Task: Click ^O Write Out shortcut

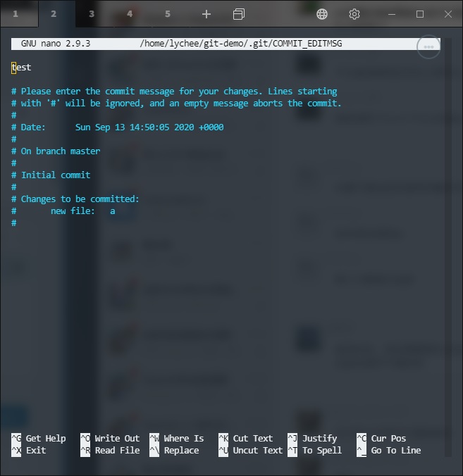Action: coord(110,439)
